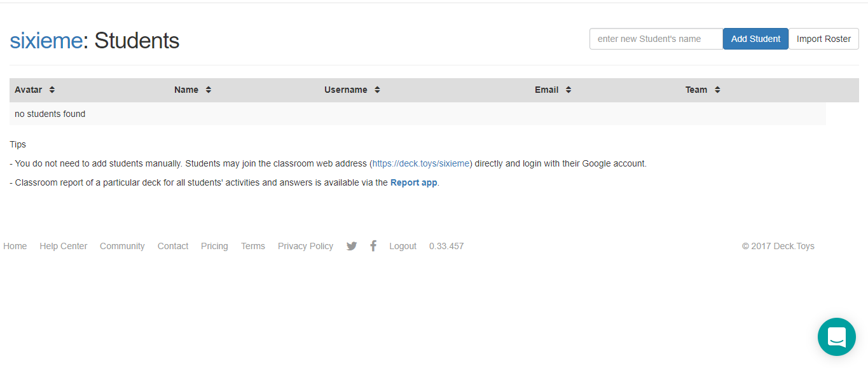Click the version number 0.33.457

pyautogui.click(x=446, y=246)
